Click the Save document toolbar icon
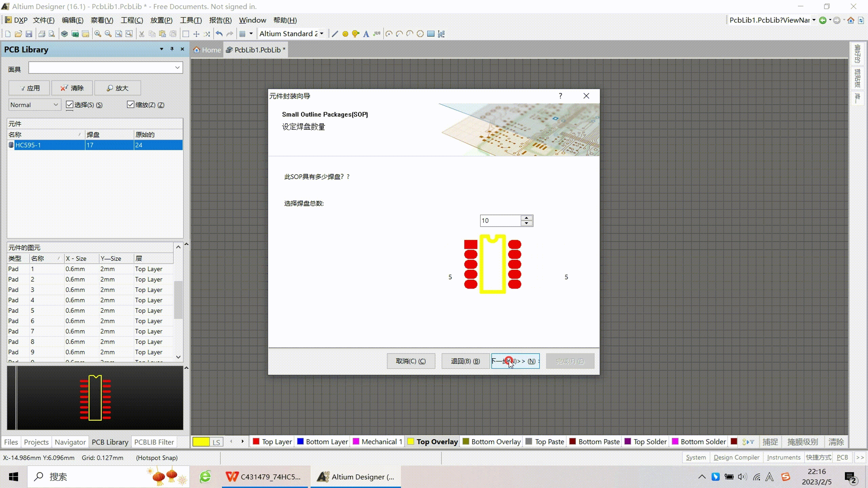This screenshot has width=868, height=488. pyautogui.click(x=29, y=34)
